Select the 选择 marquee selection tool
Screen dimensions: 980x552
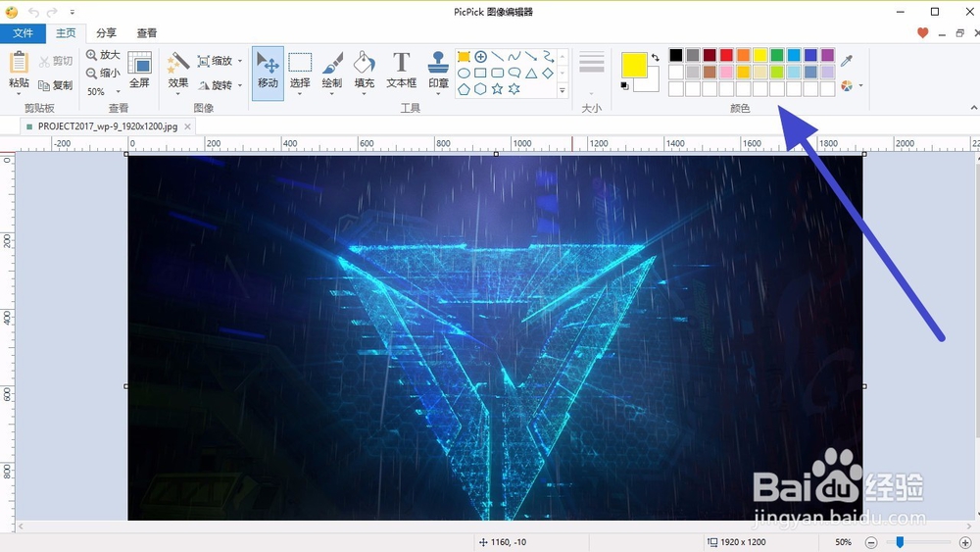[300, 73]
